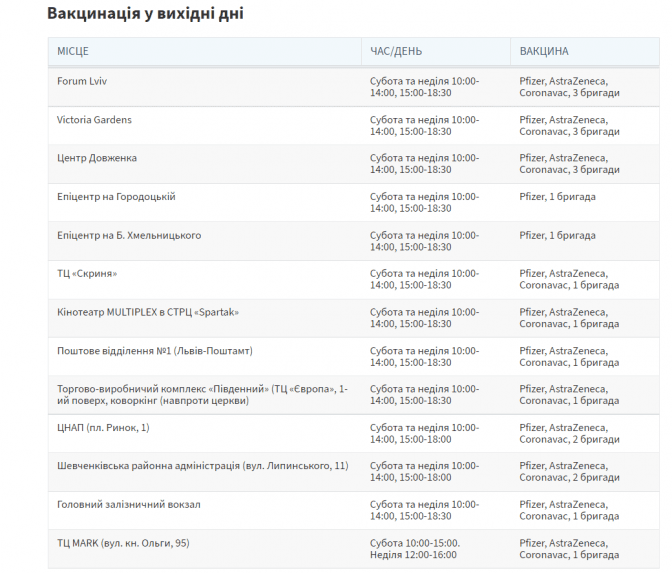Select Епіцентр на Городоцькій entry

pyautogui.click(x=116, y=197)
